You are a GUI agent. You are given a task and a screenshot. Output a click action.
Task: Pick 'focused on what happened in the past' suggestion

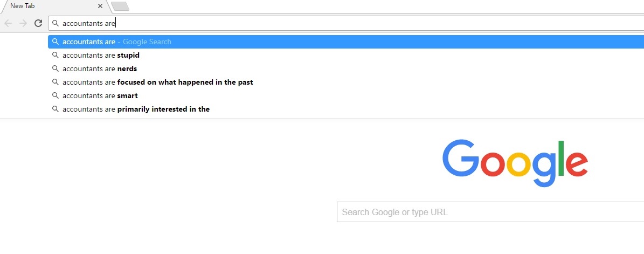click(346, 82)
